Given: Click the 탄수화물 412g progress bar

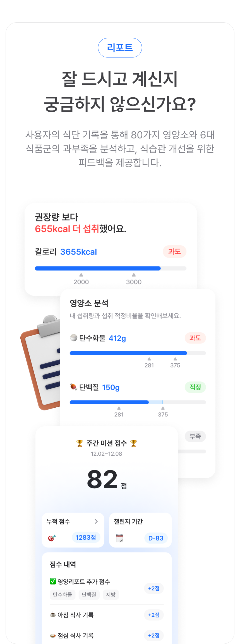Looking at the screenshot, I should (138, 353).
